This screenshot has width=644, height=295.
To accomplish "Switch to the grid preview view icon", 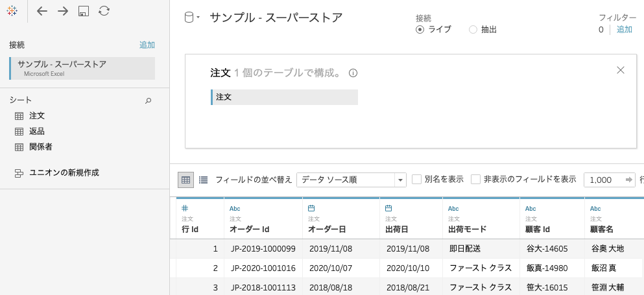I will [x=185, y=180].
